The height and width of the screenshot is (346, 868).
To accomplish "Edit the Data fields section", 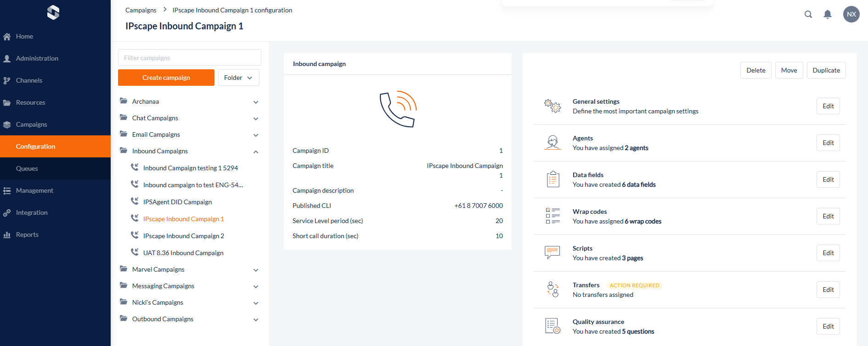I will point(828,179).
